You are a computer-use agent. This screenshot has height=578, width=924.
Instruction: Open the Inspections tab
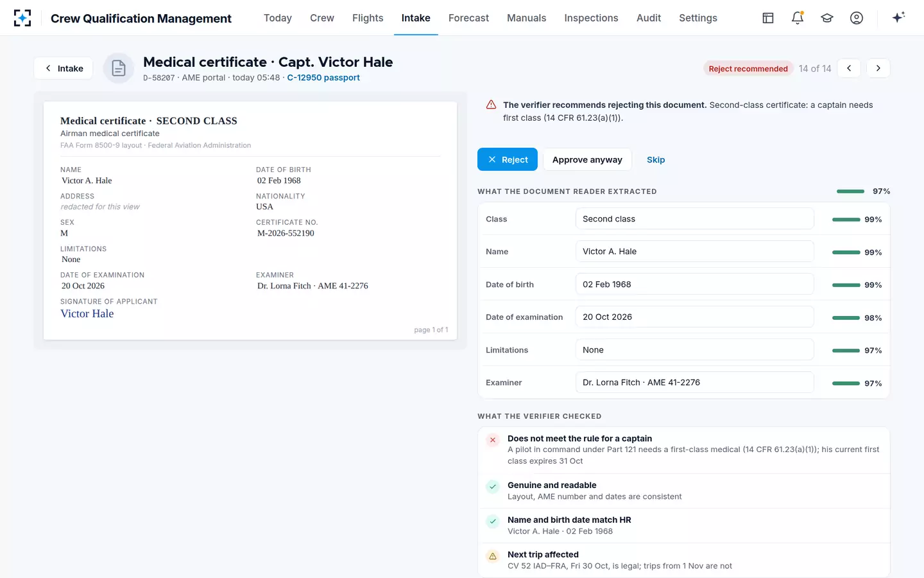(x=592, y=18)
